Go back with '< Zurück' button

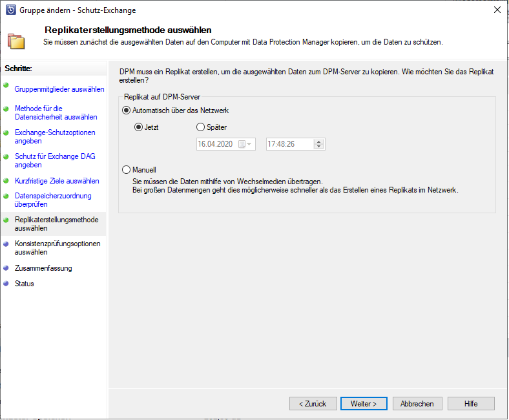313,403
